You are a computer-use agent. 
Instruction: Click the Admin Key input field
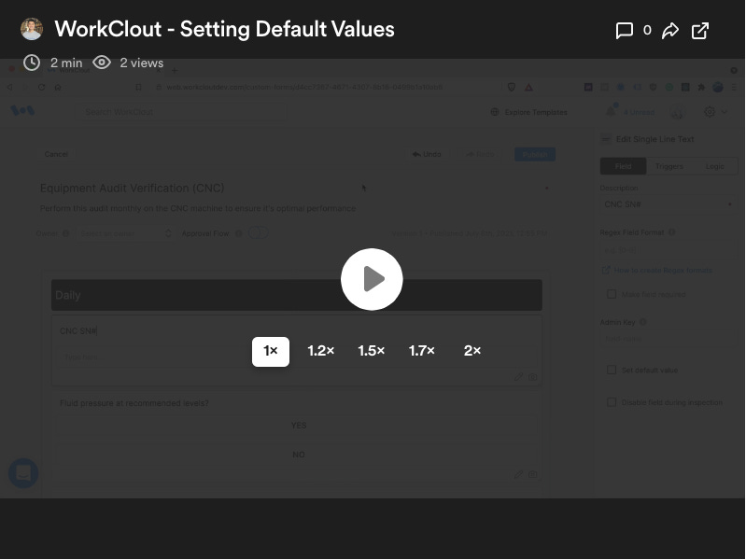669,339
